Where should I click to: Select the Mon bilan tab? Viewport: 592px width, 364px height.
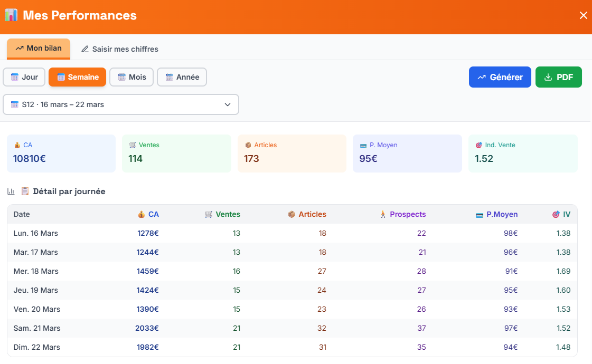coord(38,47)
